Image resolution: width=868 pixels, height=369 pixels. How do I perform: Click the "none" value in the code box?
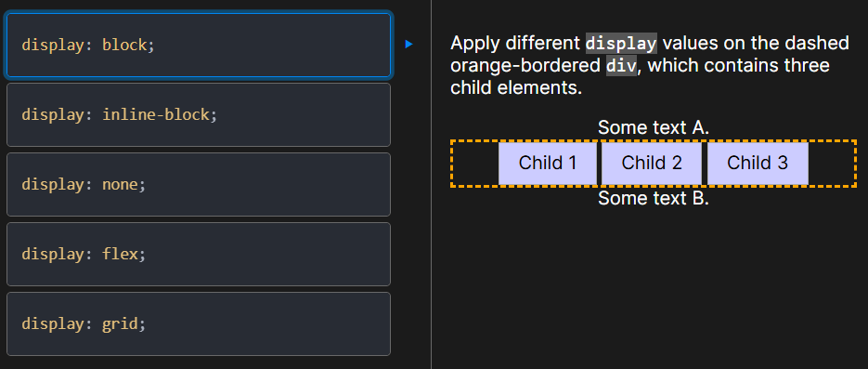[120, 184]
